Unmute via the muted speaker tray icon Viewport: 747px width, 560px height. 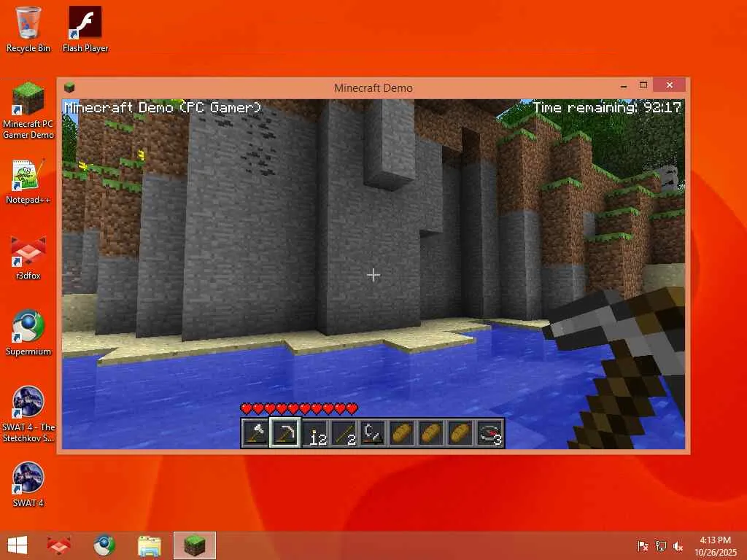point(678,546)
